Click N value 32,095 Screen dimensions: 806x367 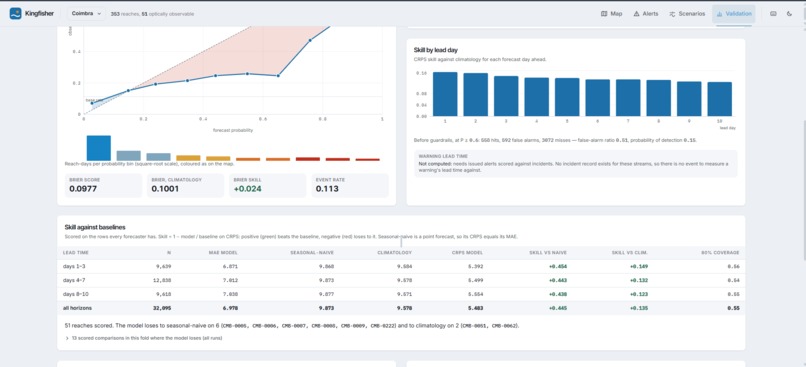pyautogui.click(x=161, y=308)
